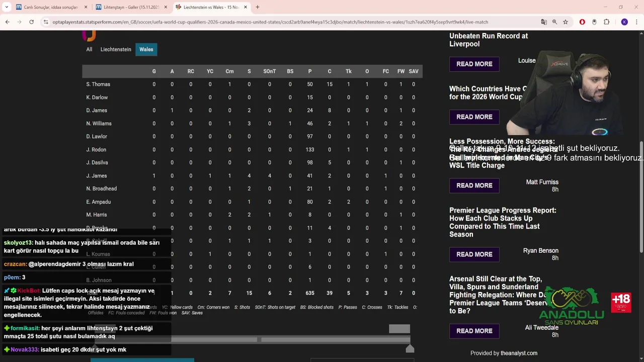
Task: Select player row K. Darlow
Action: [252, 98]
